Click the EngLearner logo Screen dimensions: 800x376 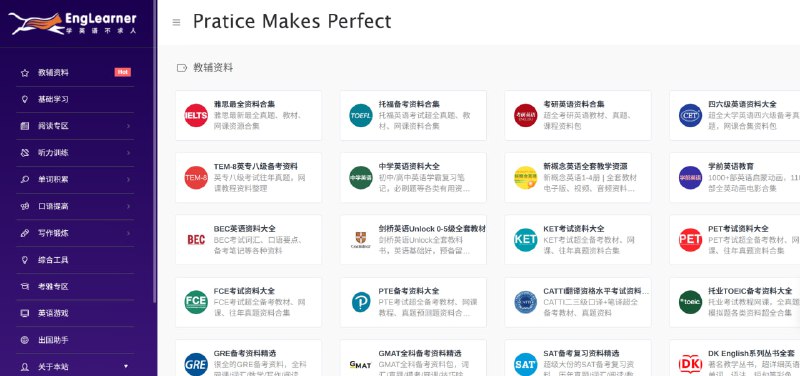click(72, 23)
